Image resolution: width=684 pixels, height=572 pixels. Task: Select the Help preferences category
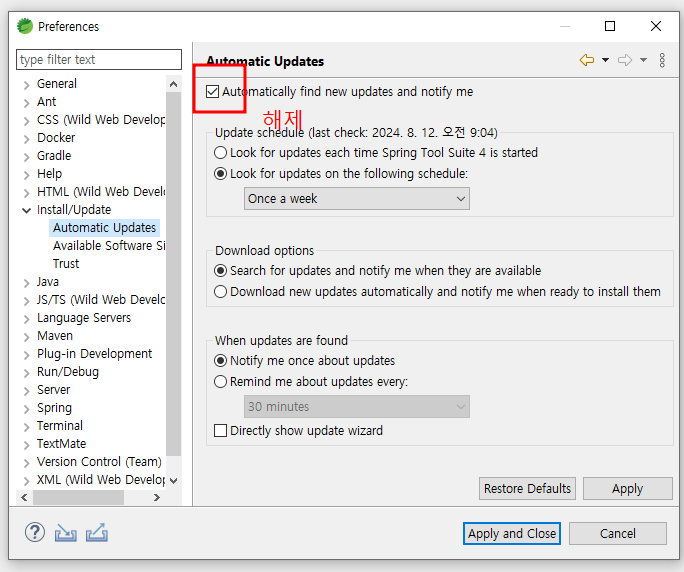pyautogui.click(x=49, y=174)
